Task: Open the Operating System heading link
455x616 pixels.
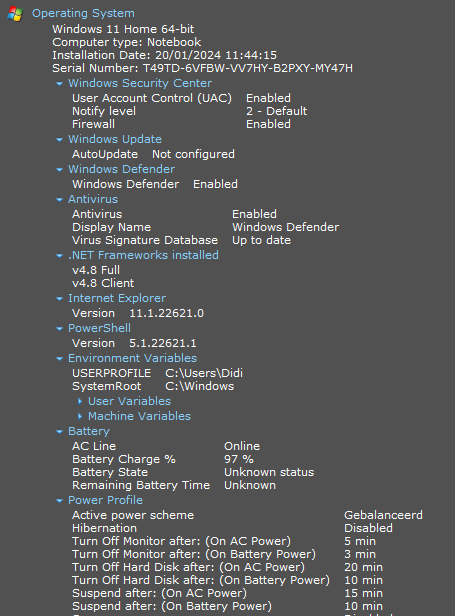Action: click(x=83, y=13)
